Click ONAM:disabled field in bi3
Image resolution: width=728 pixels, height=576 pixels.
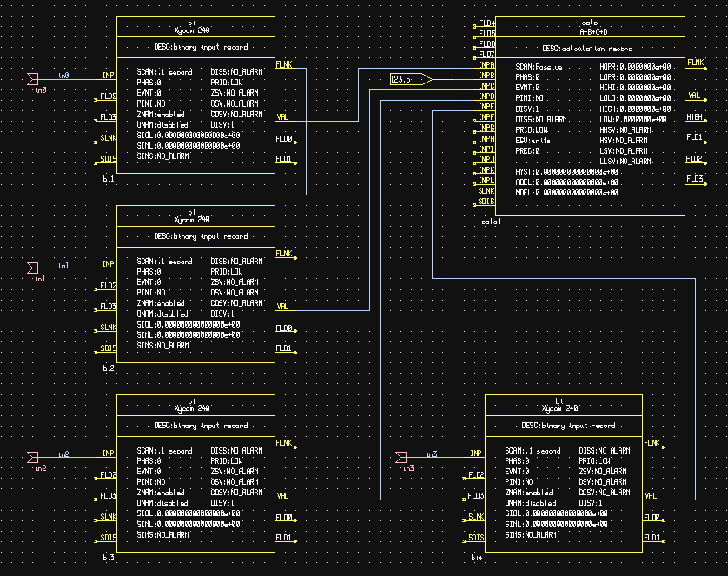[x=162, y=503]
